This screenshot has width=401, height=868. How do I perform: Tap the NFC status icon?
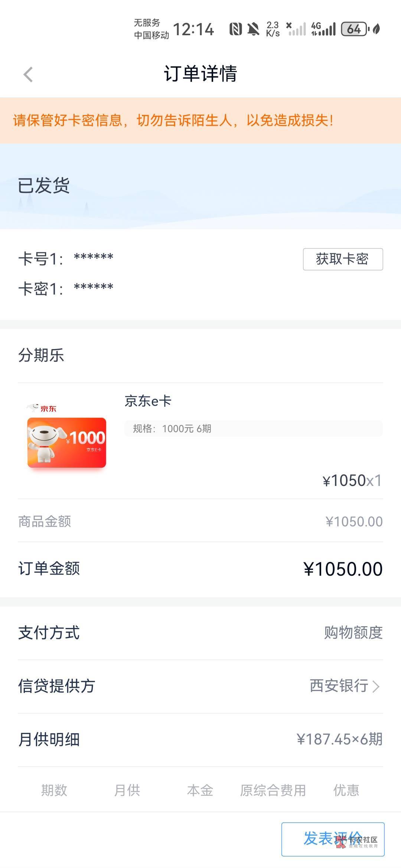pos(235,29)
